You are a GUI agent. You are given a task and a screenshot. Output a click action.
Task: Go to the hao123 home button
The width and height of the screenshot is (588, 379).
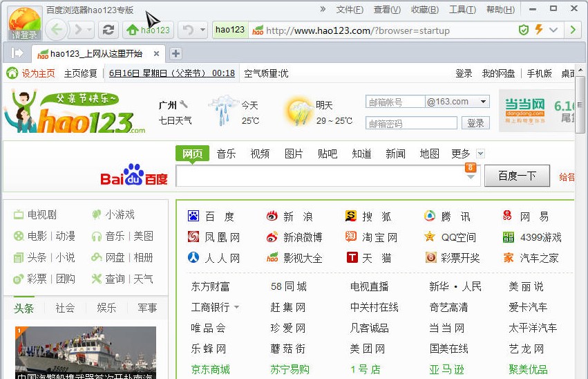(149, 30)
